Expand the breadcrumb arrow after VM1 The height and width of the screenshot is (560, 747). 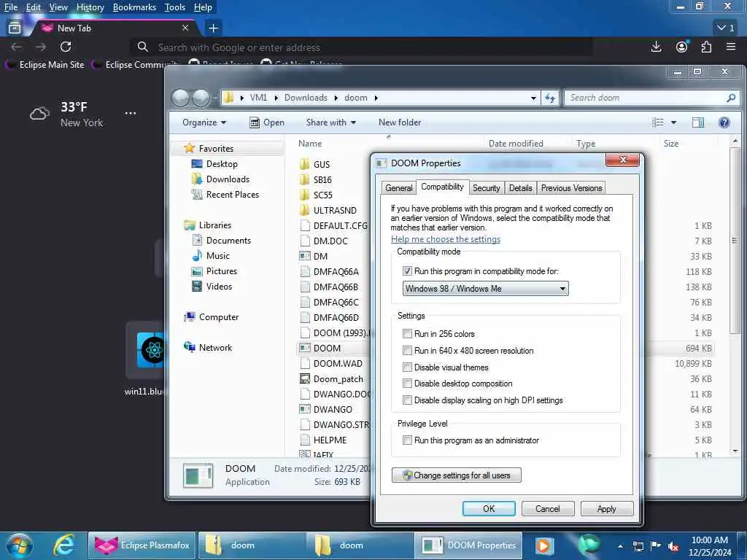pyautogui.click(x=276, y=98)
